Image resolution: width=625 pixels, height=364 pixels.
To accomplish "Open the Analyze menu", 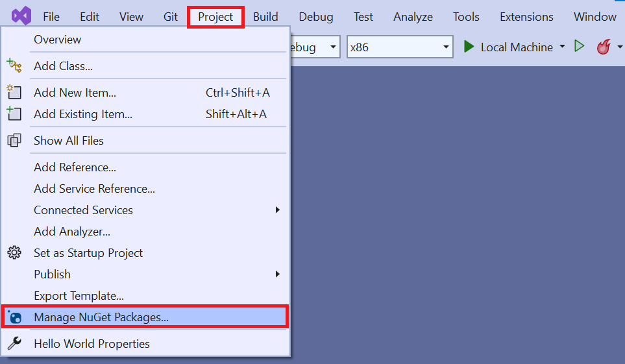I will coord(413,17).
